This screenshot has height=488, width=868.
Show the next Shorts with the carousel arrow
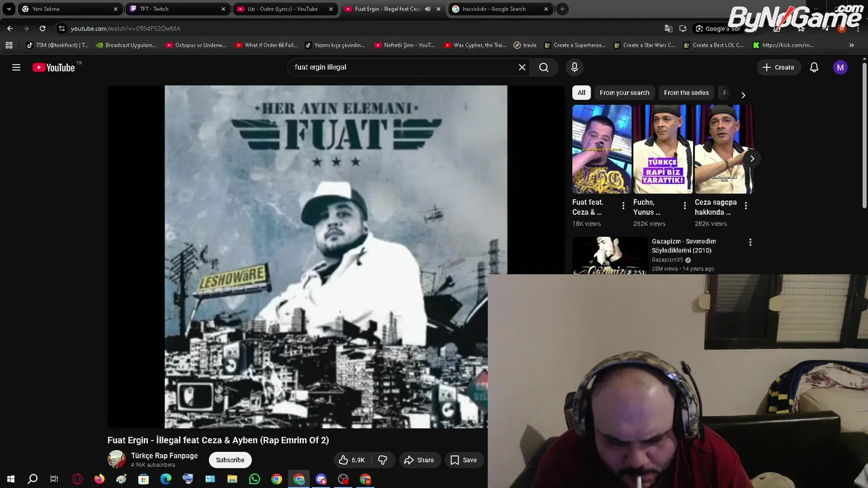click(x=751, y=159)
